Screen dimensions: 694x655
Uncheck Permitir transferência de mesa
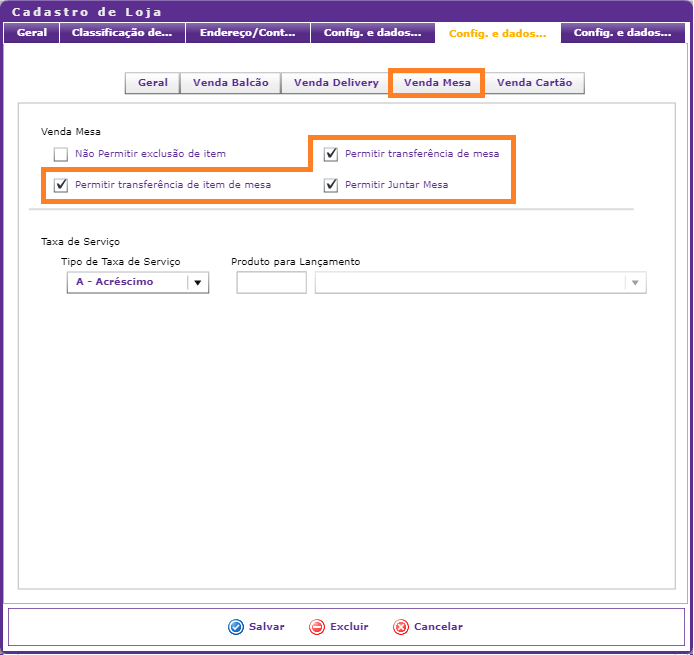point(331,154)
